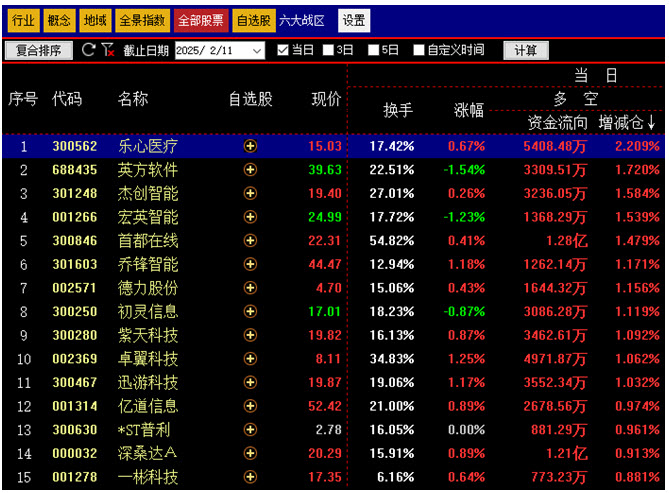Switch to the 概念 tab
This screenshot has width=669, height=493.
pyautogui.click(x=59, y=20)
